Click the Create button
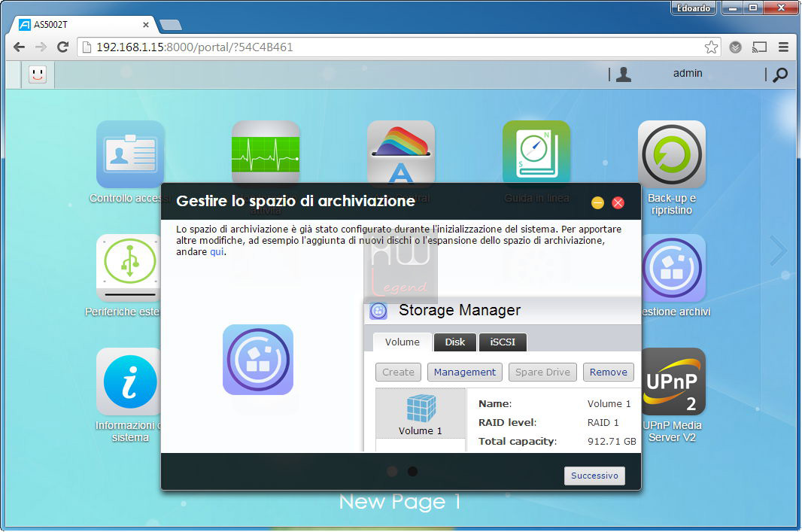Viewport: 802px width, 532px height. pos(399,372)
